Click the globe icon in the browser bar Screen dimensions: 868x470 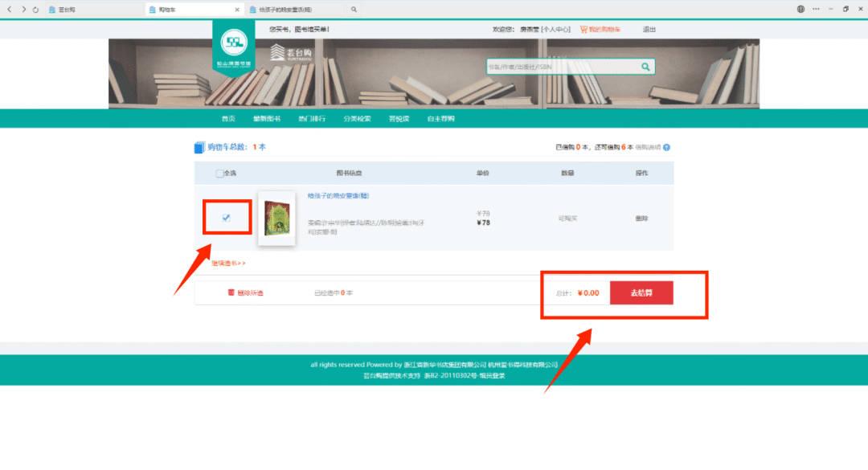[x=800, y=9]
